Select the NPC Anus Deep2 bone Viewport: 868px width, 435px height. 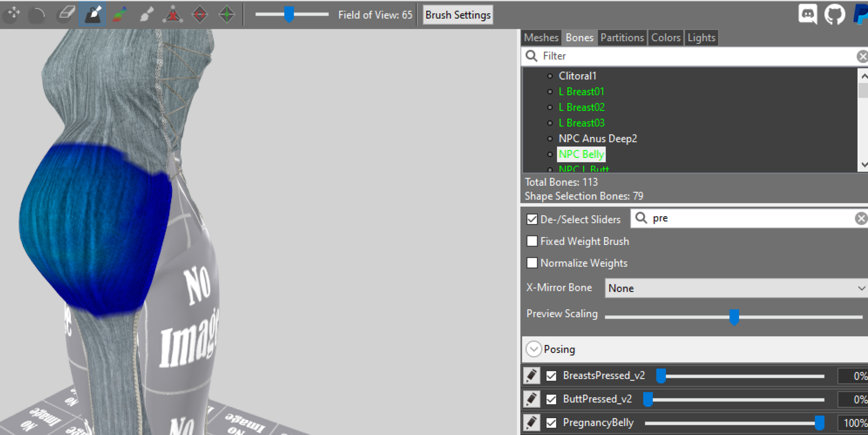[x=598, y=138]
